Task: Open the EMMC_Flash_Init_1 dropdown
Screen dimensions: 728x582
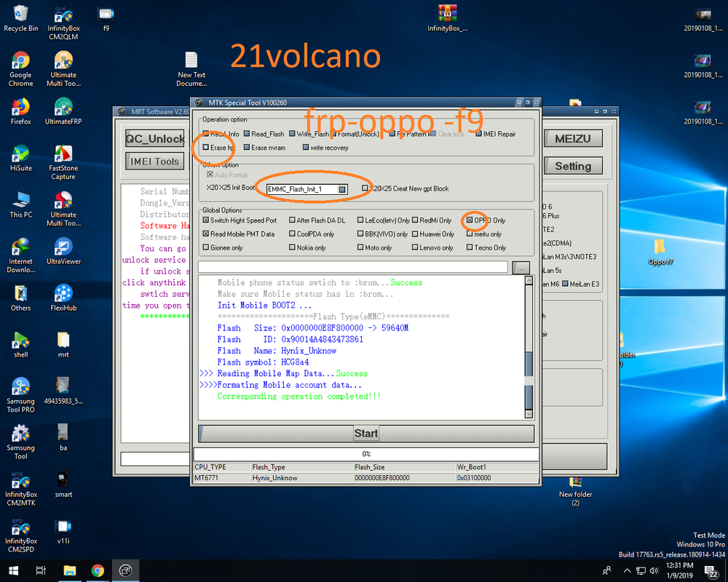Action: (x=341, y=189)
